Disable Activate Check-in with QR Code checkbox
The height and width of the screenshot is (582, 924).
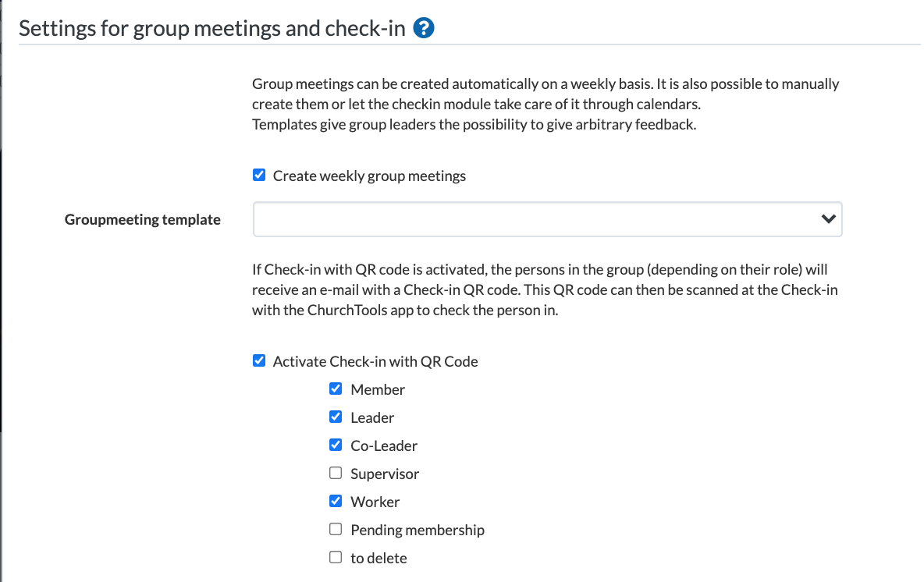tap(258, 360)
